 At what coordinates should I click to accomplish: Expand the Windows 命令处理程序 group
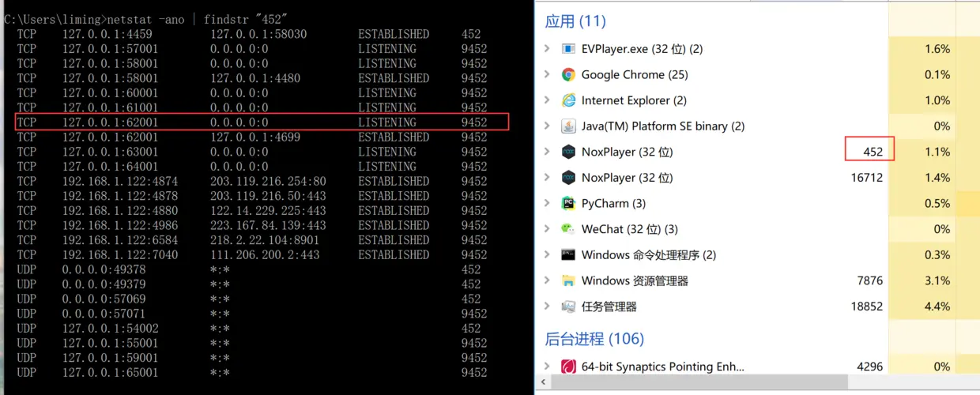click(547, 255)
